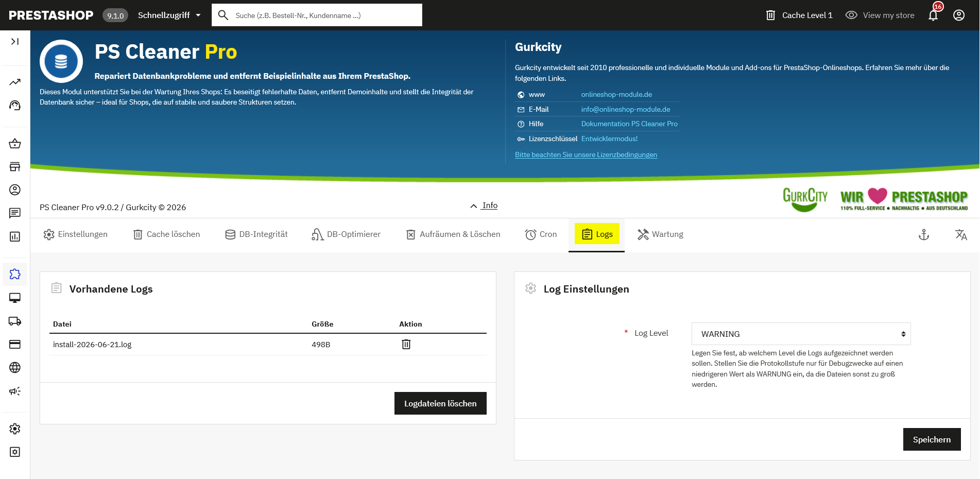Switch to the Cache löschen tab
Viewport: 980px width, 479px height.
(167, 234)
